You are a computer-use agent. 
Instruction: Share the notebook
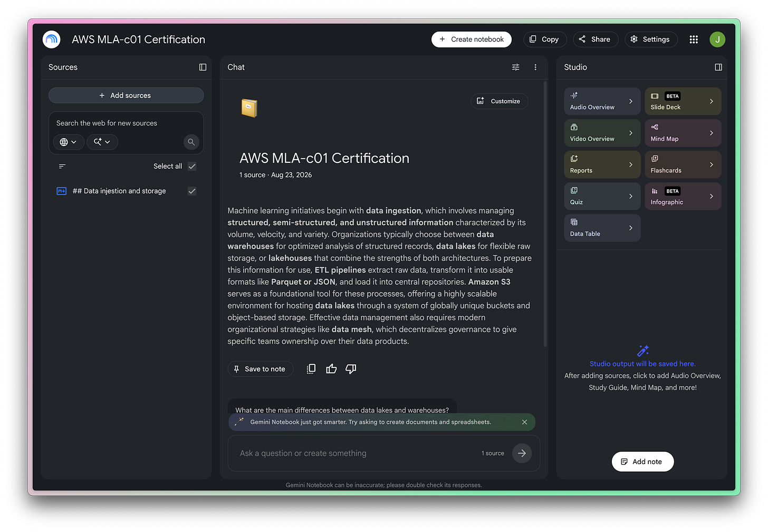click(596, 40)
